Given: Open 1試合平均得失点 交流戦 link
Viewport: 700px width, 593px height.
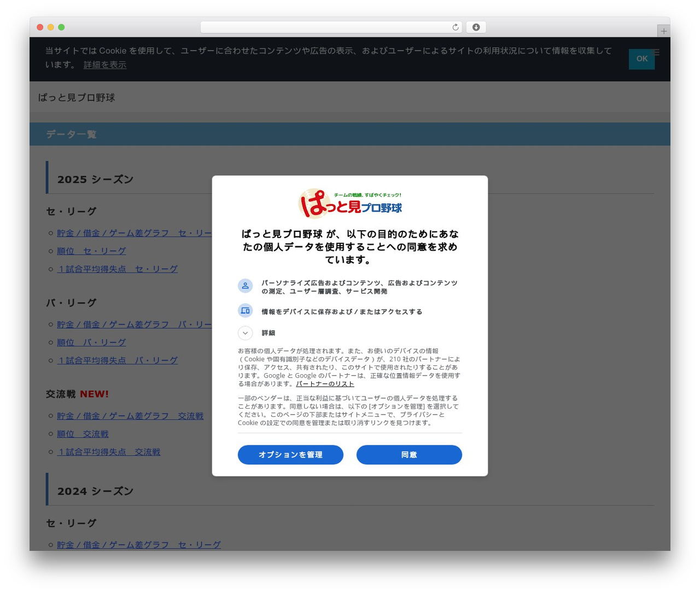Looking at the screenshot, I should tap(109, 452).
